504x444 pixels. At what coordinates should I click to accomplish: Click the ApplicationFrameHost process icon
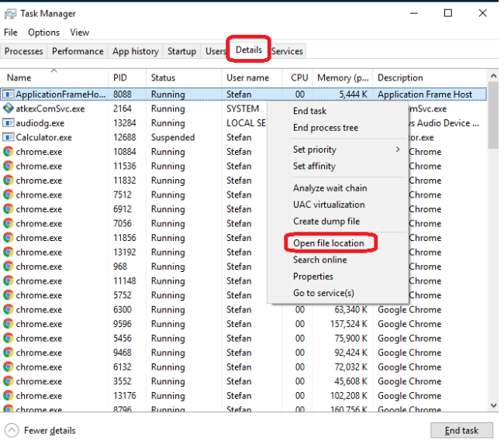(x=9, y=95)
